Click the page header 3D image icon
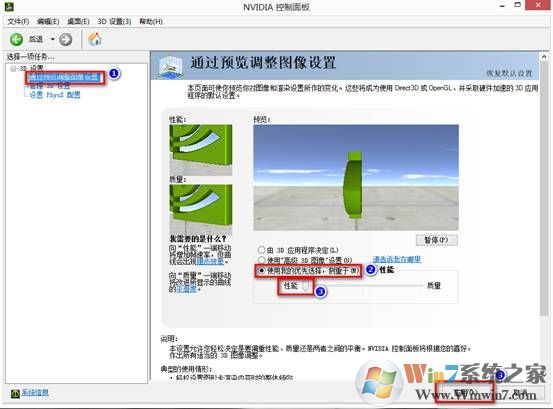The width and height of the screenshot is (553, 409). point(170,66)
